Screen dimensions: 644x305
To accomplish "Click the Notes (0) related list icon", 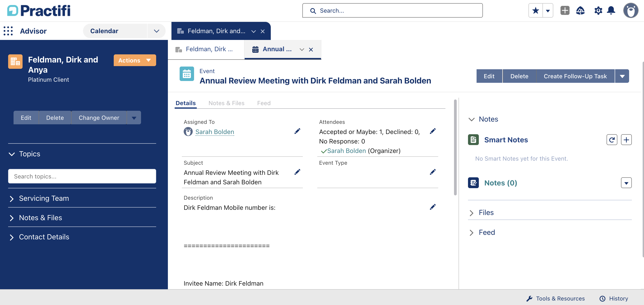I will click(473, 183).
